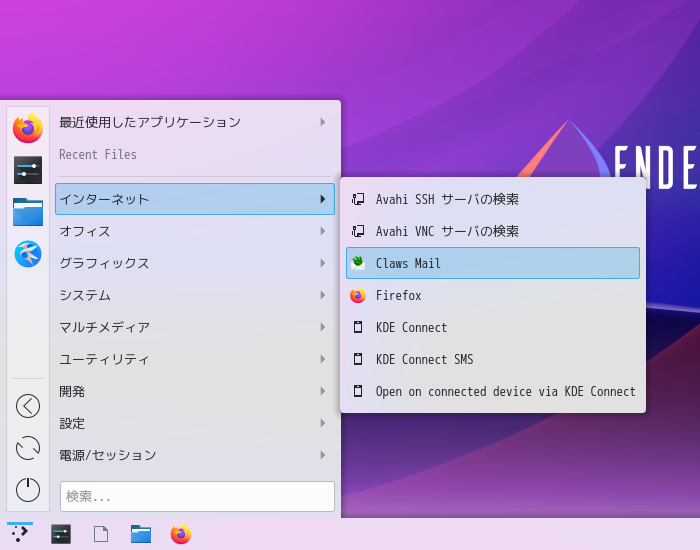Viewport: 700px width, 550px height.
Task: Expand the マルチメディア submenu arrow
Action: (323, 327)
